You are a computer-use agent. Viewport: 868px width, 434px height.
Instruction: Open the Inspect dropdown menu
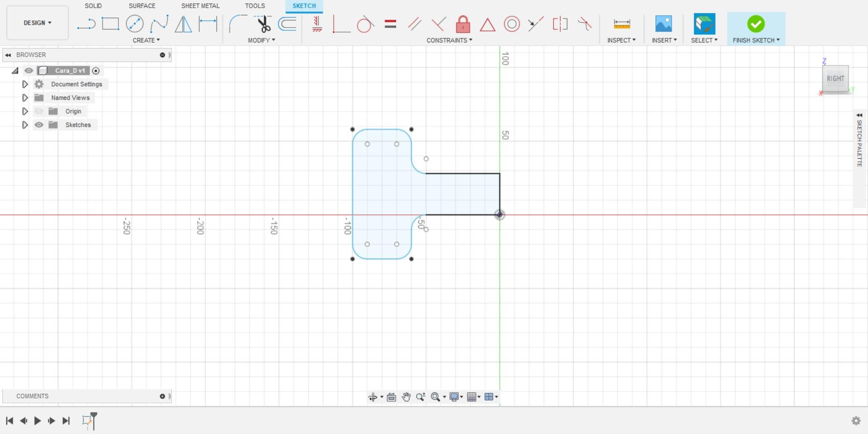click(622, 40)
